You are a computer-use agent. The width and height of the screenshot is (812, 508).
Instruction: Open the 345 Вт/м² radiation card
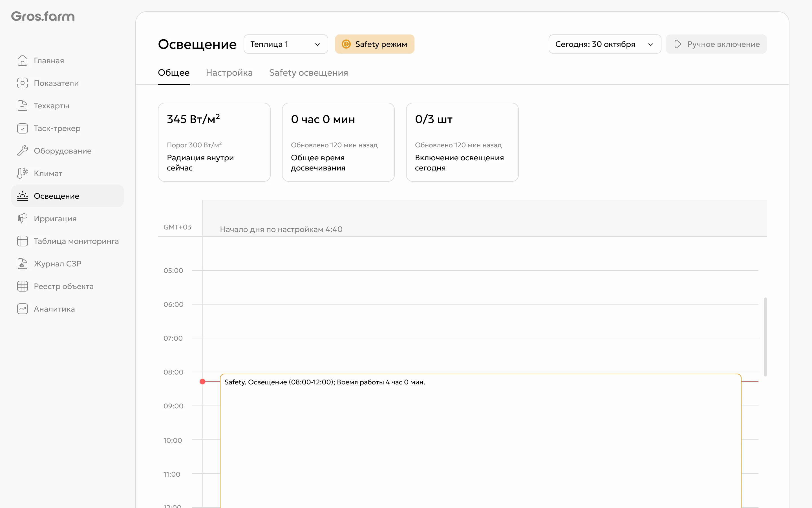(214, 142)
